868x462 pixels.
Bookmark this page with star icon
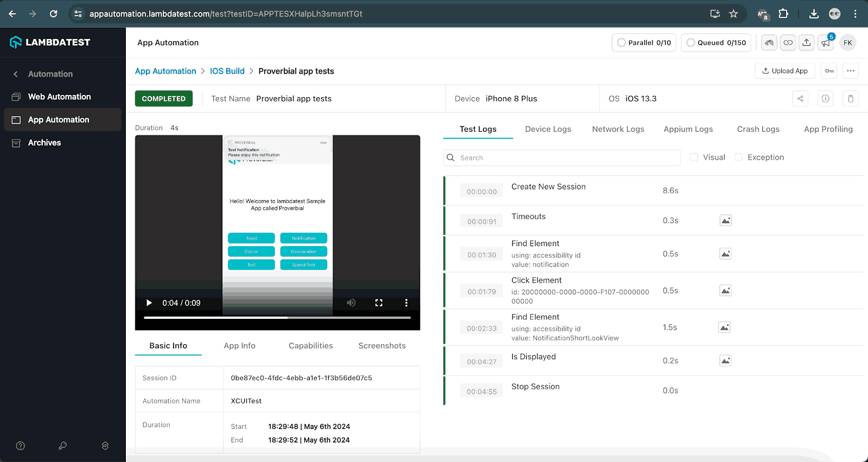(733, 14)
